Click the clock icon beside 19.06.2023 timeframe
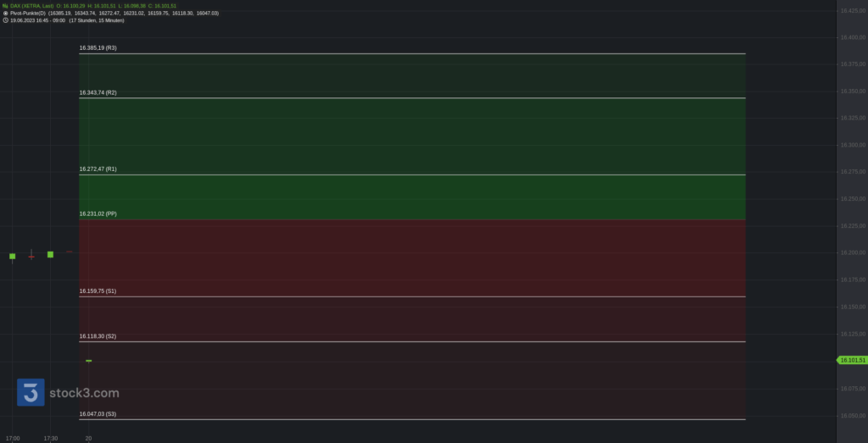 (x=6, y=20)
